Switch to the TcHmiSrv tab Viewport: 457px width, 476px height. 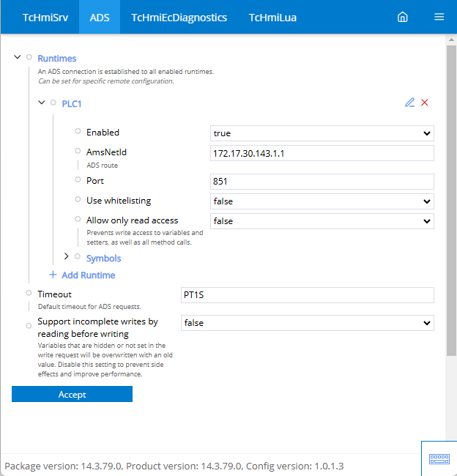pyautogui.click(x=45, y=18)
